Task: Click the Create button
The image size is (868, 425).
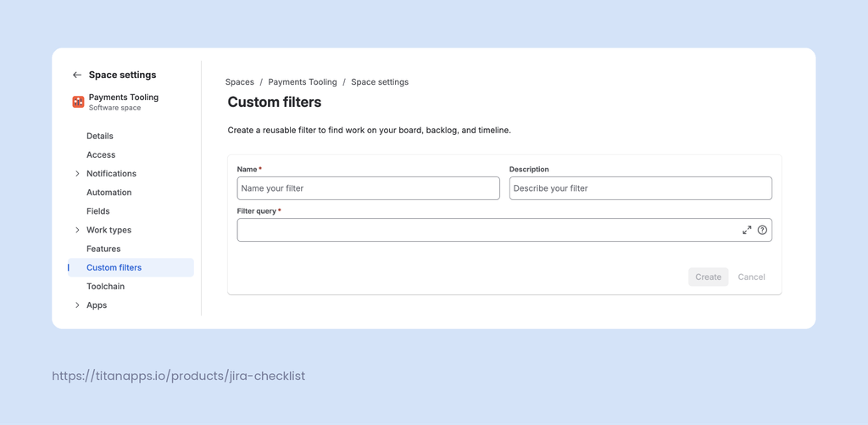Action: [x=708, y=277]
